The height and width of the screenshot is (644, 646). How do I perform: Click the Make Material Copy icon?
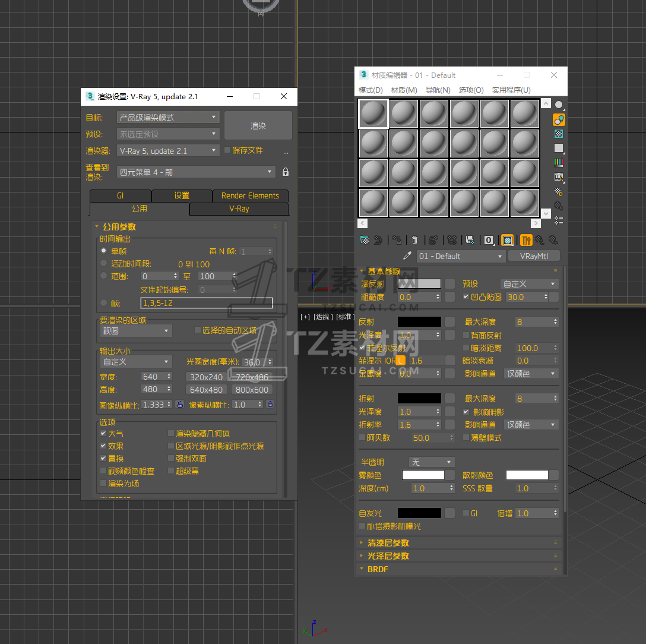(433, 240)
